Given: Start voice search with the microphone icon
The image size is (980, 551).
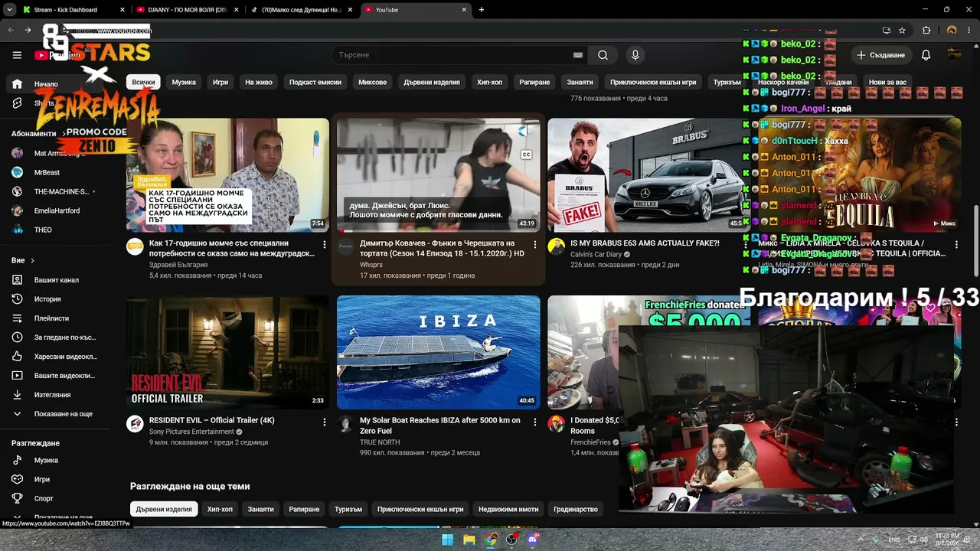Looking at the screenshot, I should (x=635, y=55).
